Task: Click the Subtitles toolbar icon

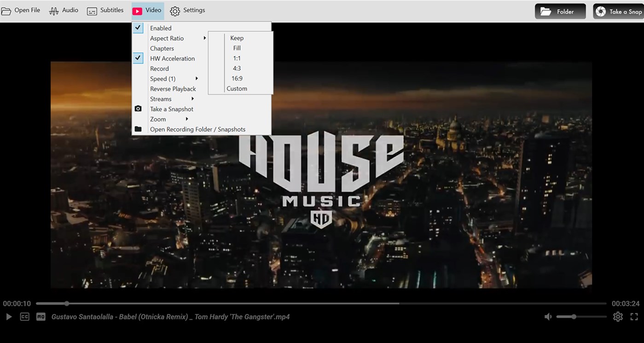Action: click(105, 10)
